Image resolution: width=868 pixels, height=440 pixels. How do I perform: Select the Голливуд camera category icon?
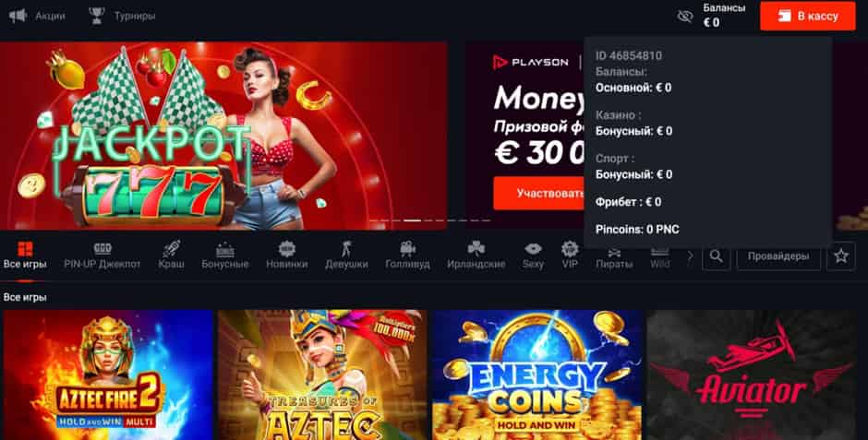407,249
